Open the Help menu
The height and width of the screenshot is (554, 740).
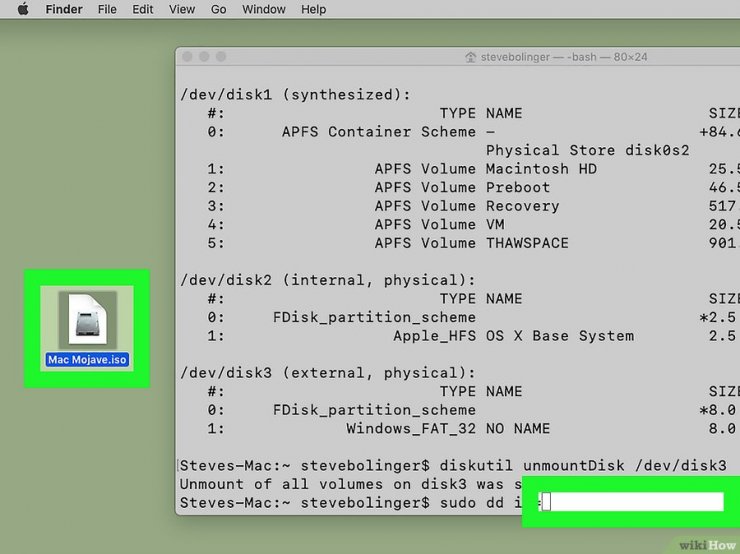click(x=313, y=9)
